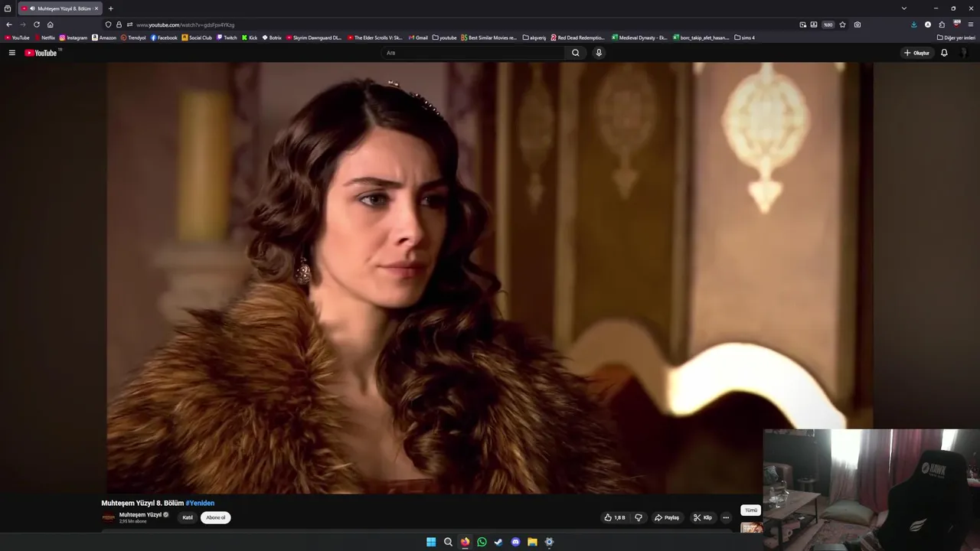This screenshot has width=980, height=551.
Task: Open the YouTube guide hamburger menu
Action: click(12, 53)
